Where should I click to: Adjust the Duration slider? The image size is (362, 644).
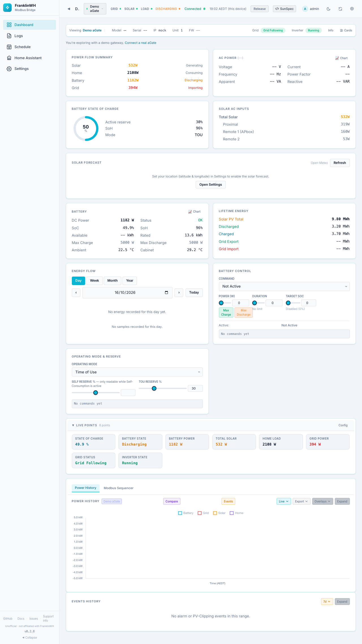(x=258, y=303)
